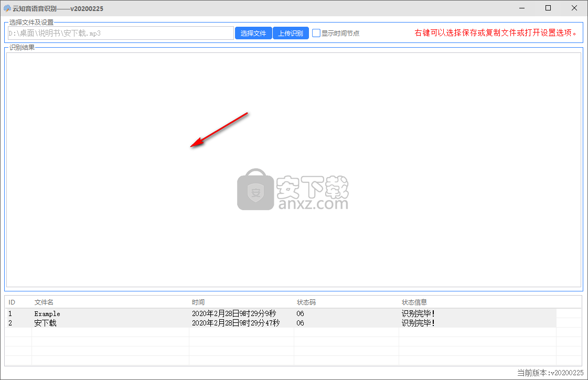Click inside the 识别结果 text area

294,170
